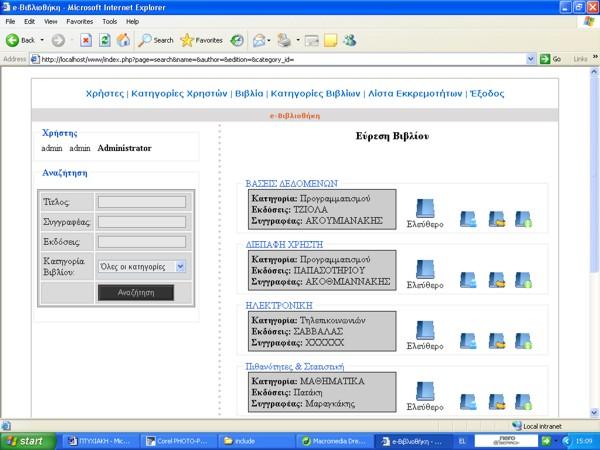This screenshot has height=450, width=600.
Task: Click the folder book icon for ΗΛΕΚΤΡΟΝΙΚΗ
Action: coord(497,341)
